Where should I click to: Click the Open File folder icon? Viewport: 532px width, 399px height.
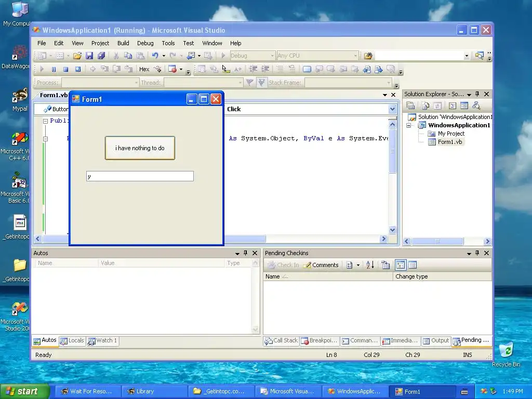[77, 56]
